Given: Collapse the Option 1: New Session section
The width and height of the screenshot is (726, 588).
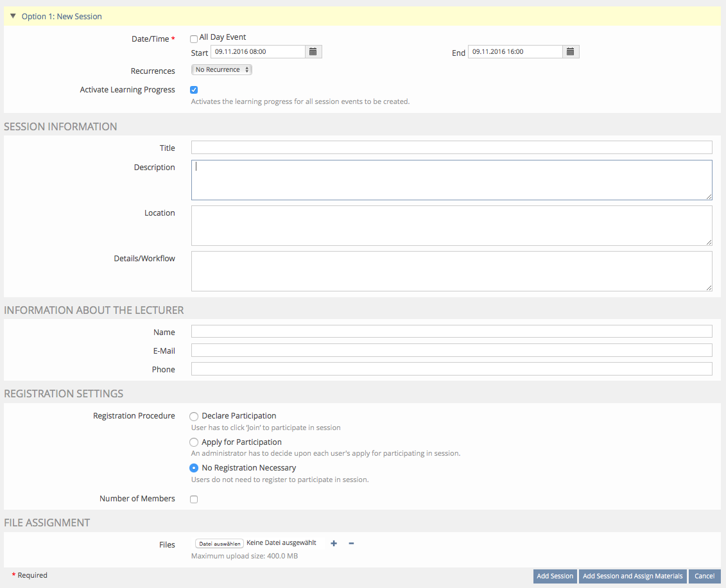Looking at the screenshot, I should [13, 16].
